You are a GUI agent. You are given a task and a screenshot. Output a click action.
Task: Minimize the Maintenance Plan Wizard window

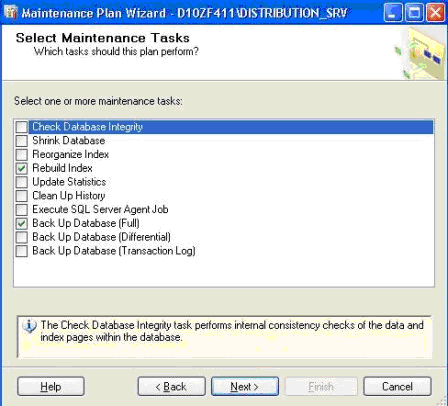(393, 13)
